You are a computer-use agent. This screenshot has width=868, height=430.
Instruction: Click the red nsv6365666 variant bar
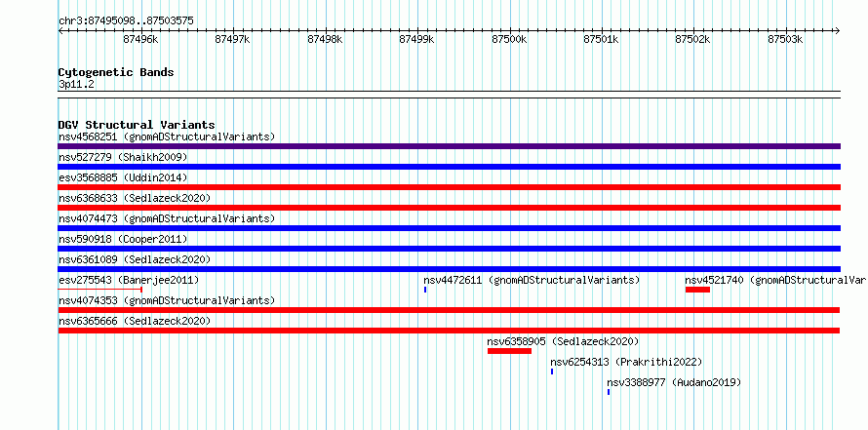coord(449,331)
